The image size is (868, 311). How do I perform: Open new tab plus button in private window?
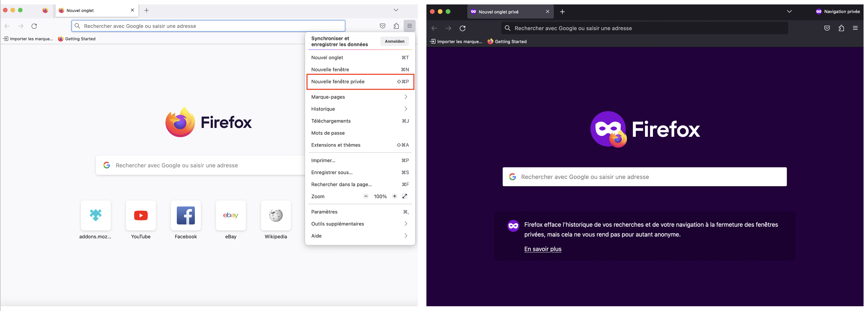pyautogui.click(x=562, y=12)
